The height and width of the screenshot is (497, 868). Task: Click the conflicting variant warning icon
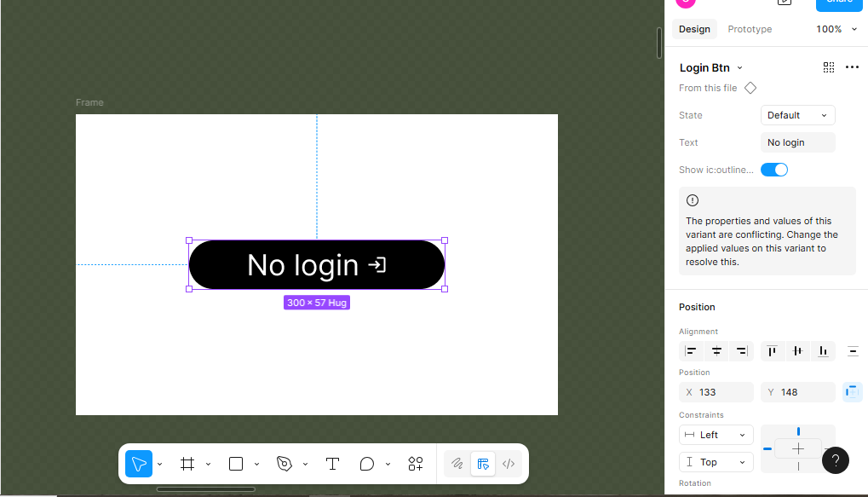click(x=693, y=200)
